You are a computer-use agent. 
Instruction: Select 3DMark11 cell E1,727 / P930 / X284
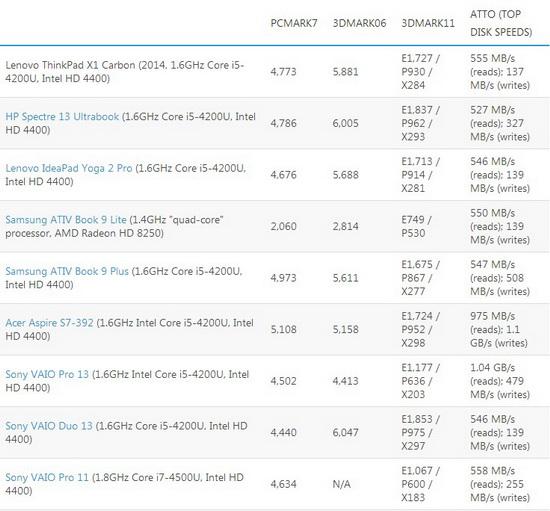(x=420, y=72)
